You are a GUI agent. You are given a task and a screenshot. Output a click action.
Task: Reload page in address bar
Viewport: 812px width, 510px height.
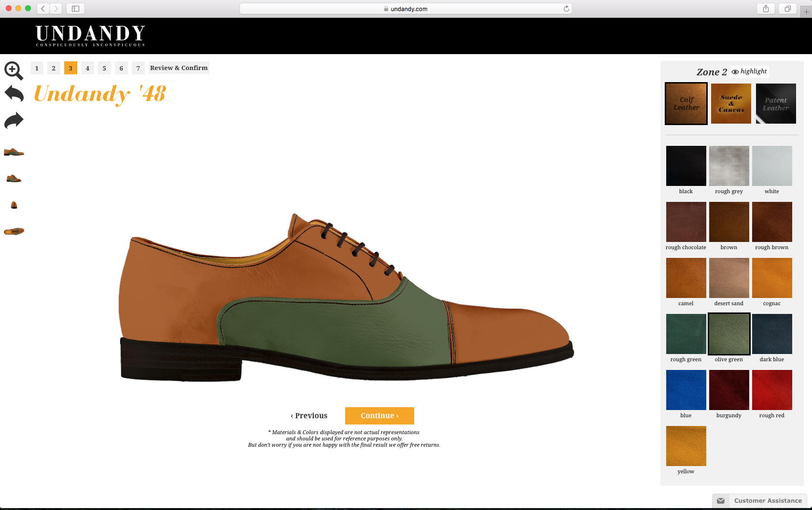566,9
